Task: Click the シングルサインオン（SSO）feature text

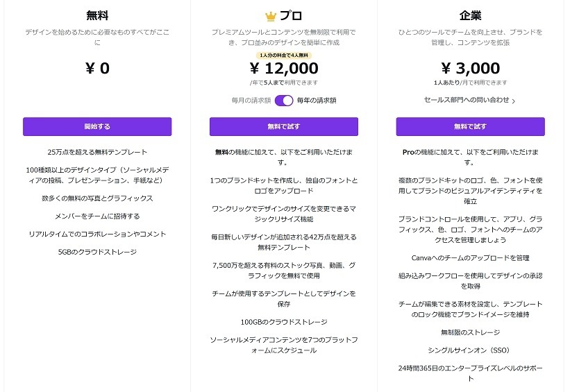Action: (471, 350)
